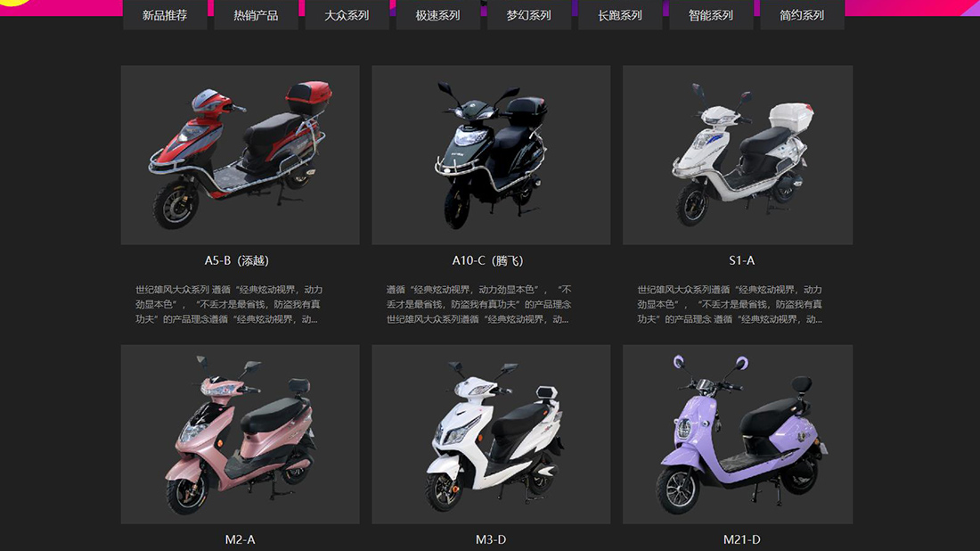The width and height of the screenshot is (980, 551).
Task: View the white M3-D scooter photo
Action: coord(491,434)
